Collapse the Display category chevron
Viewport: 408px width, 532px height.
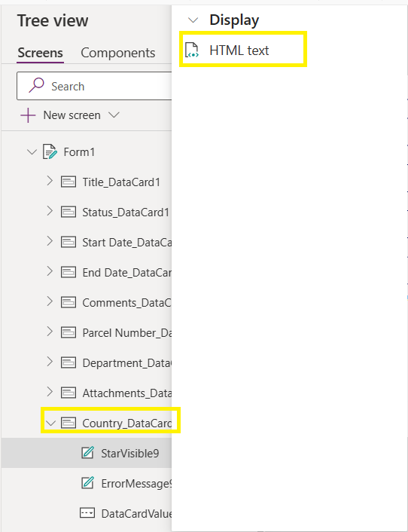click(193, 20)
